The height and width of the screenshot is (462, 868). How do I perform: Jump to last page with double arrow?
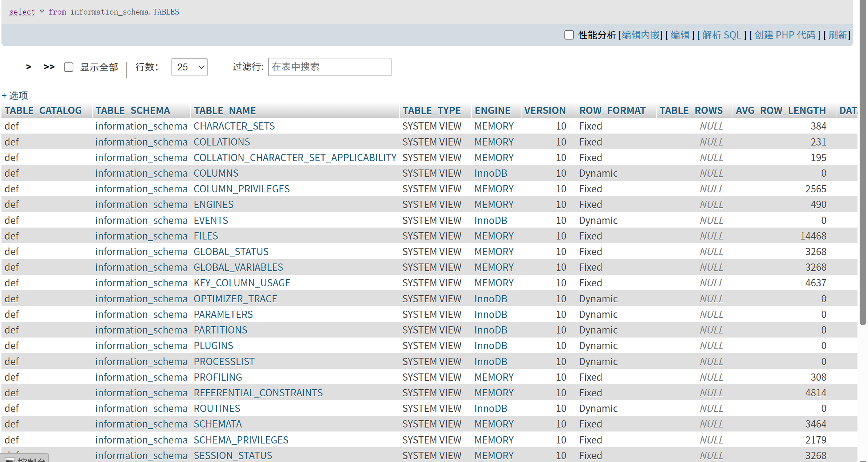coord(49,67)
